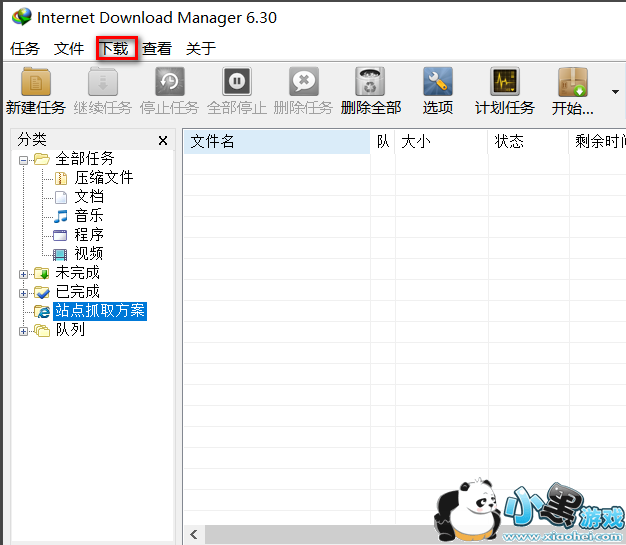Sort by 文件名 column header
The image size is (626, 545).
[x=277, y=142]
